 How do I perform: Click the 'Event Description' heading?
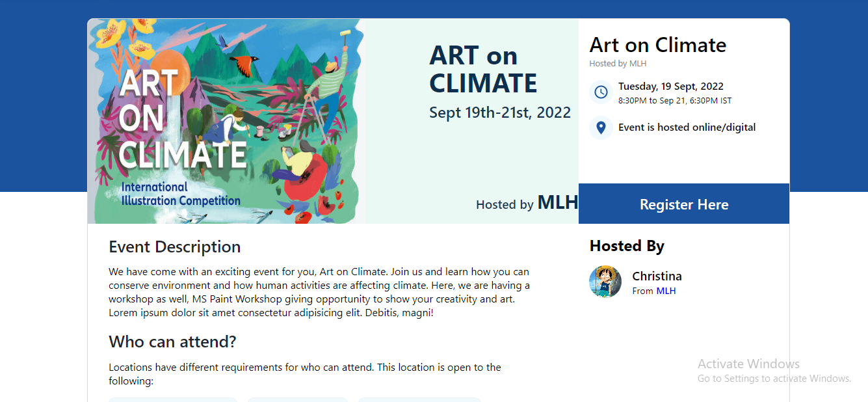pos(174,247)
